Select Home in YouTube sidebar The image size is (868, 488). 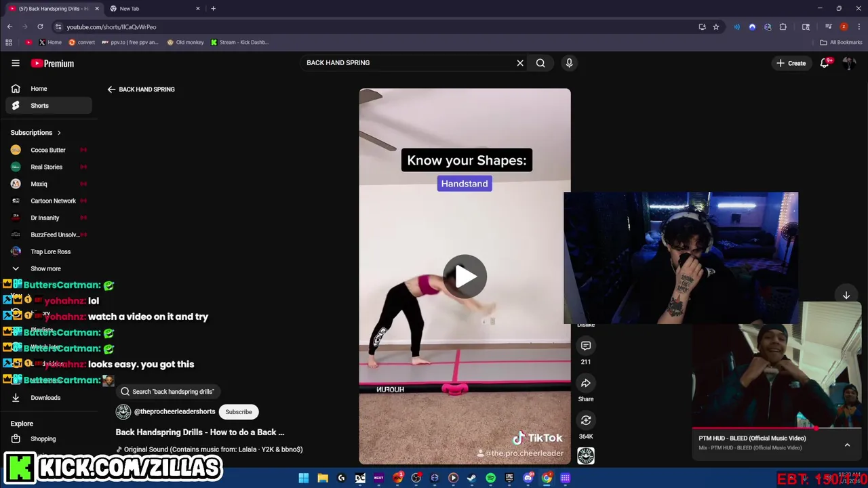pos(47,89)
